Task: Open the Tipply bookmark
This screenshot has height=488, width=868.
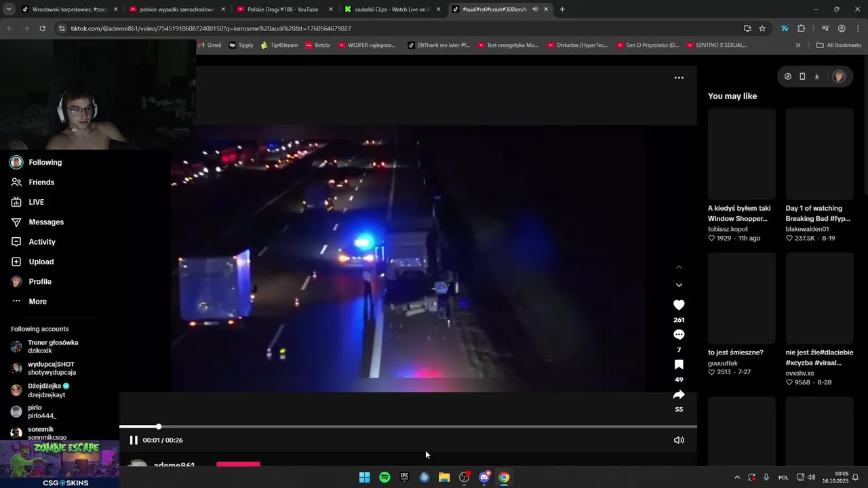Action: (241, 45)
